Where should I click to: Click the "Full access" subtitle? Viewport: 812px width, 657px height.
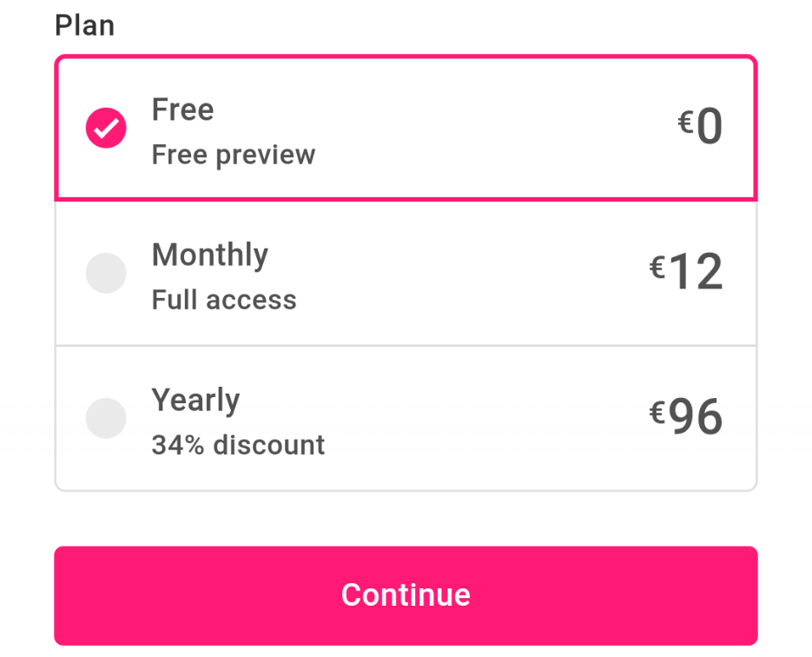pos(224,300)
